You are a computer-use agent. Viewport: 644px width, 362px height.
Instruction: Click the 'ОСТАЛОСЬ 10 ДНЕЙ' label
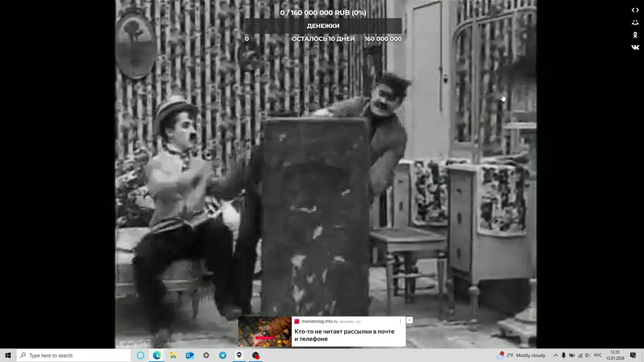323,39
